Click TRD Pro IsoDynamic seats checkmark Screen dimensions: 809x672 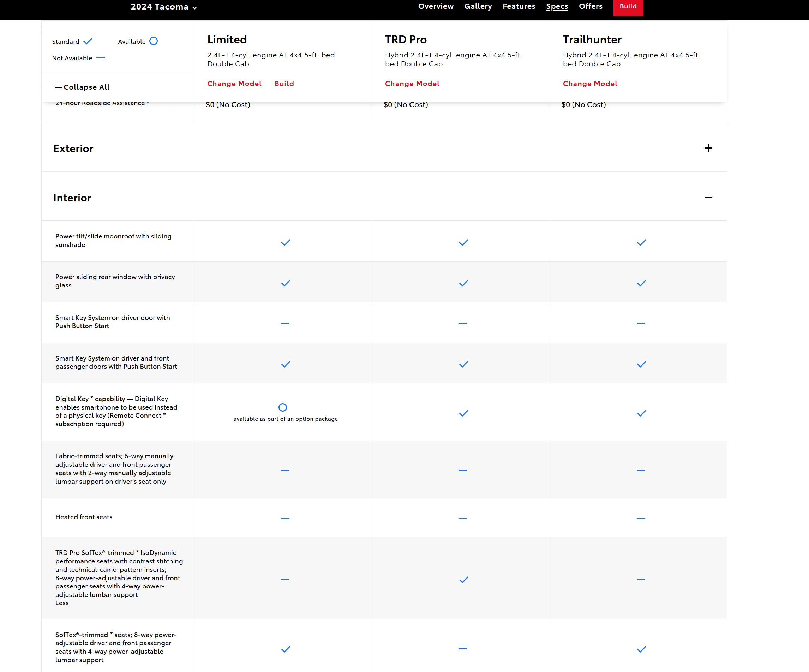(x=463, y=580)
